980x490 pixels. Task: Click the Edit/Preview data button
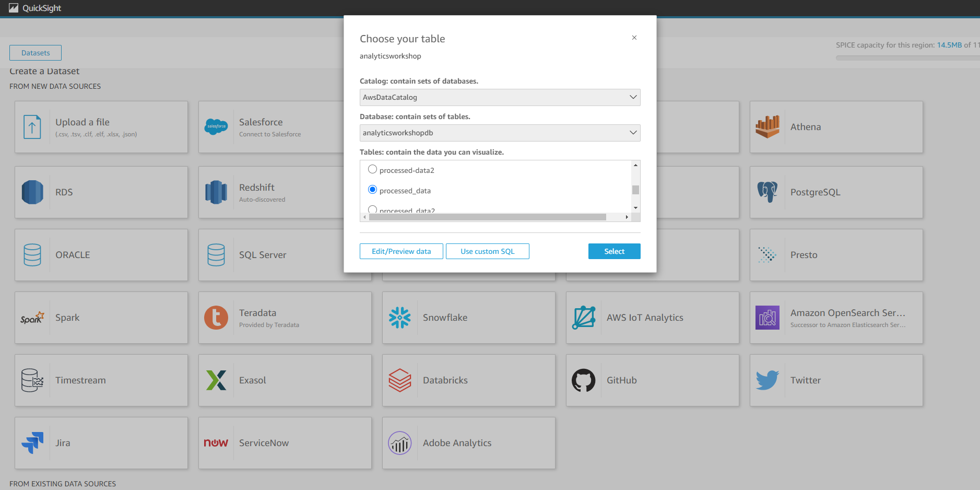[401, 251]
